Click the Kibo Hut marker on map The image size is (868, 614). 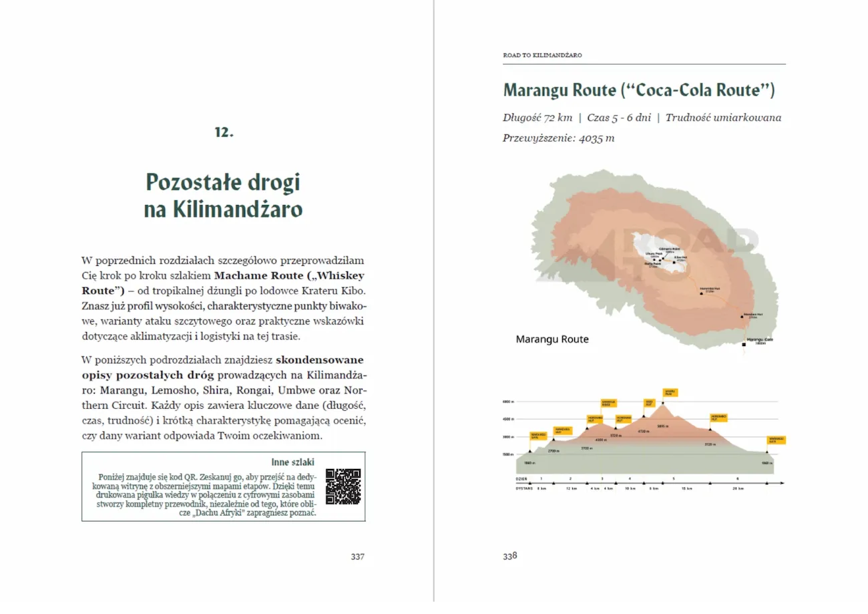coord(674,263)
